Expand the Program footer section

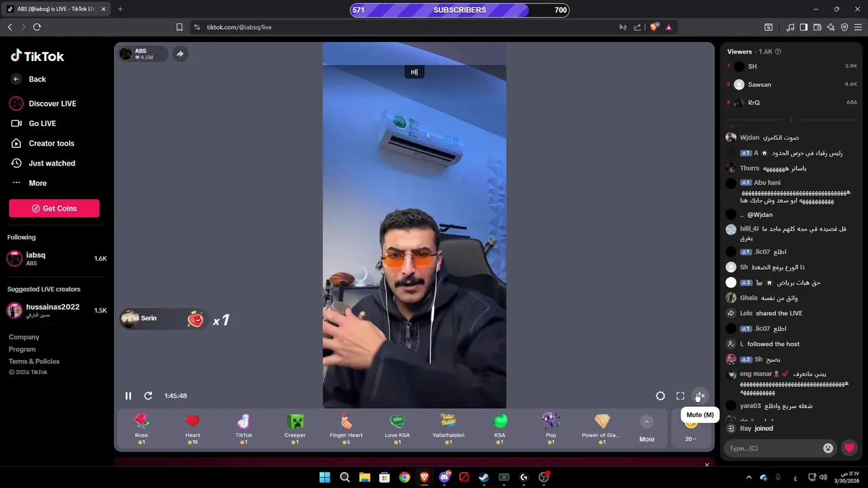pyautogui.click(x=22, y=349)
